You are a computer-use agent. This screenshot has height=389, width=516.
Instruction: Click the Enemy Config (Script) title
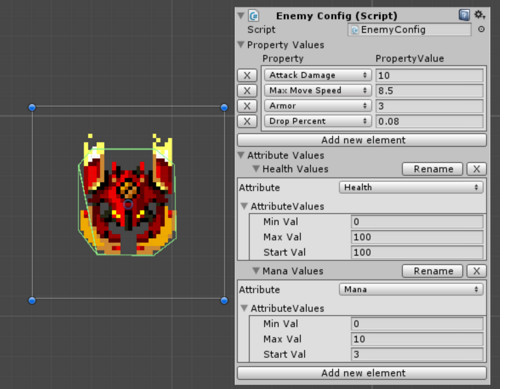click(x=337, y=16)
